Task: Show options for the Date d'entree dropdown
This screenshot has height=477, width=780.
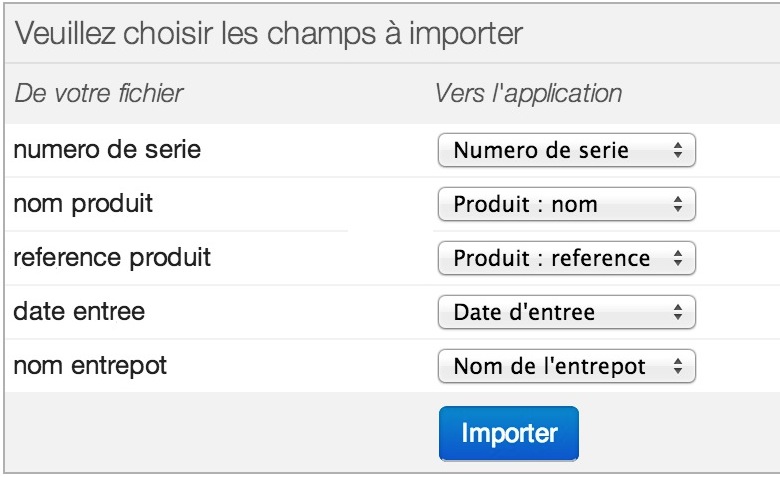Action: (x=567, y=312)
